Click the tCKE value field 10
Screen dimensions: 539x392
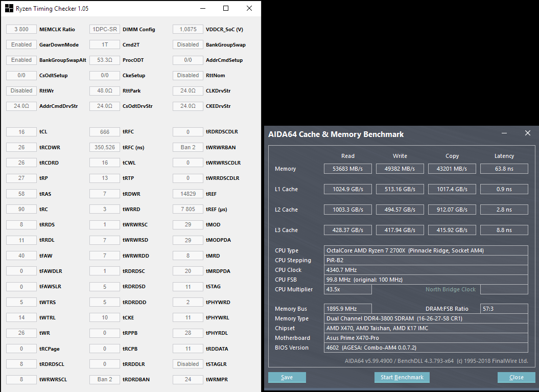(105, 317)
